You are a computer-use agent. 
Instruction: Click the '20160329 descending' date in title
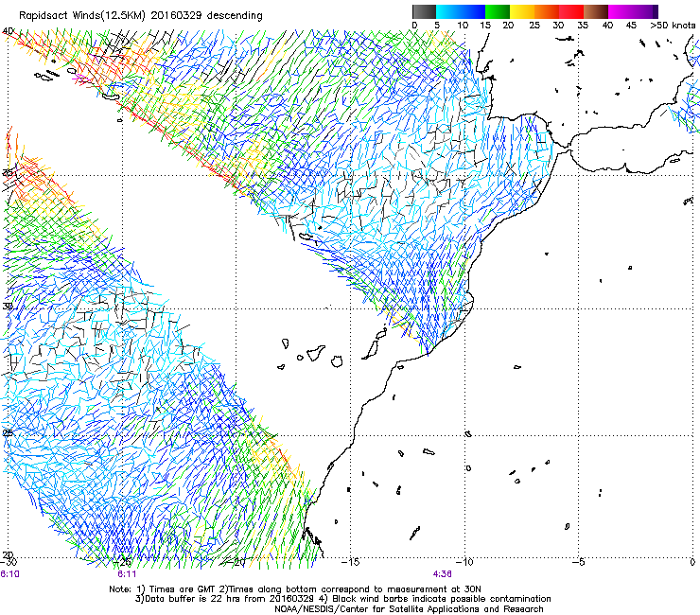pos(206,16)
